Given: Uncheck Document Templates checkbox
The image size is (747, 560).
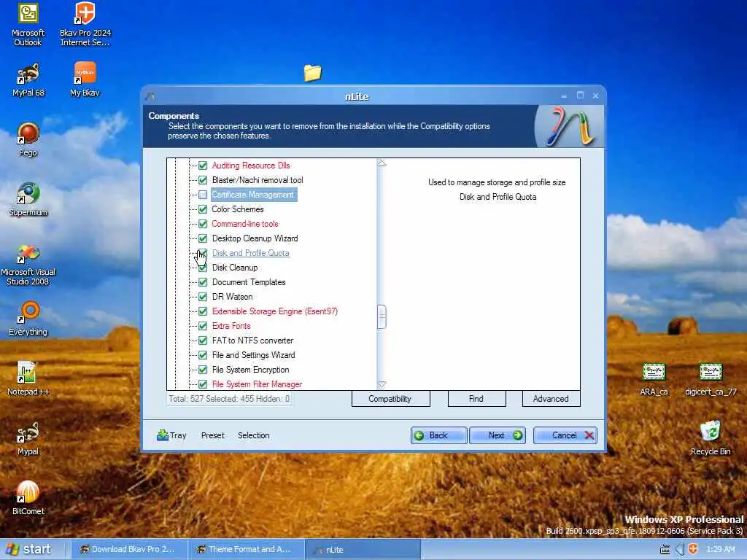Looking at the screenshot, I should tap(203, 282).
